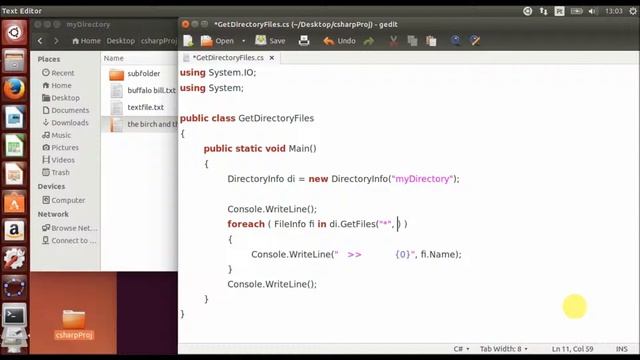This screenshot has height=360, width=640.
Task: Paste clipboard with paste icon
Action: coord(431,41)
